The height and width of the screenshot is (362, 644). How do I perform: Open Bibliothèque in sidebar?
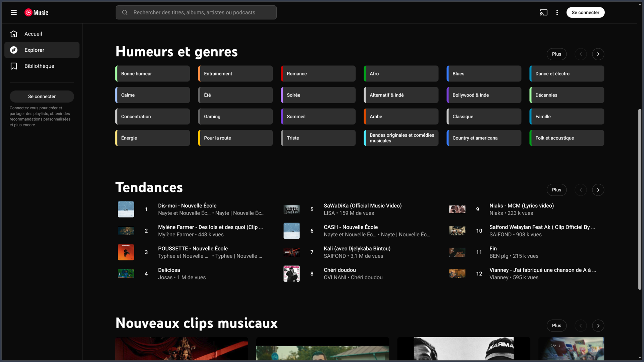[42, 66]
